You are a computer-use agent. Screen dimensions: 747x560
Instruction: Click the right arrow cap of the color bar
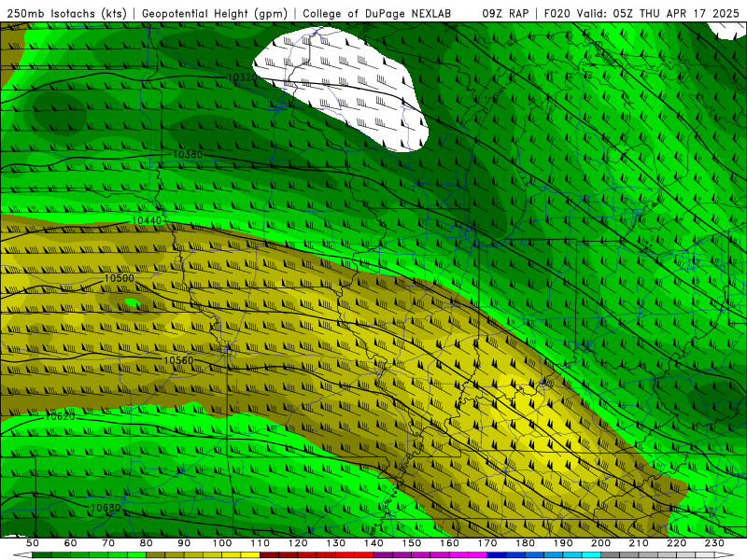(x=724, y=555)
